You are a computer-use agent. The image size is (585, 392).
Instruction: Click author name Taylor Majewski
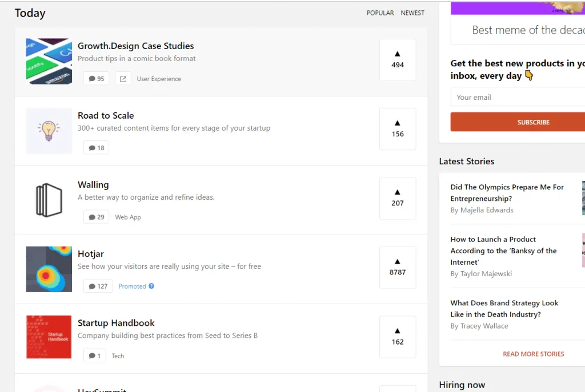(486, 273)
